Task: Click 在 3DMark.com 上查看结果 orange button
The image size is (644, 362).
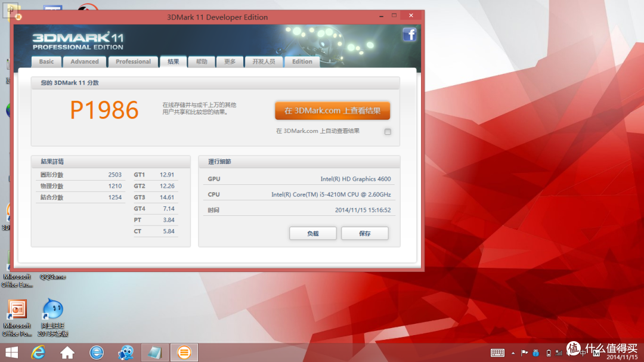Action: (332, 110)
